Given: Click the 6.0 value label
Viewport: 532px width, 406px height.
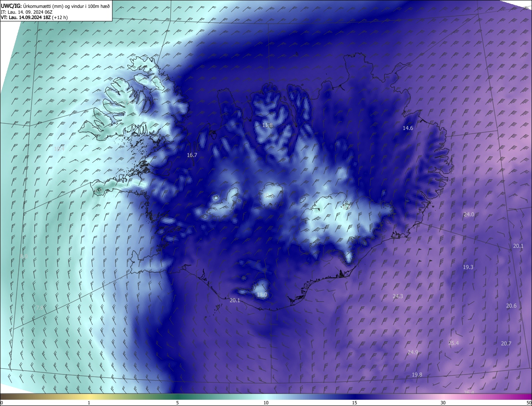Looking at the screenshot, I should point(99,190).
